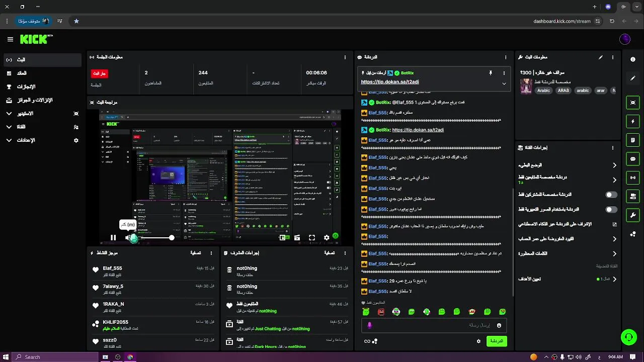Open stream info panel three-dot menu

(613, 57)
